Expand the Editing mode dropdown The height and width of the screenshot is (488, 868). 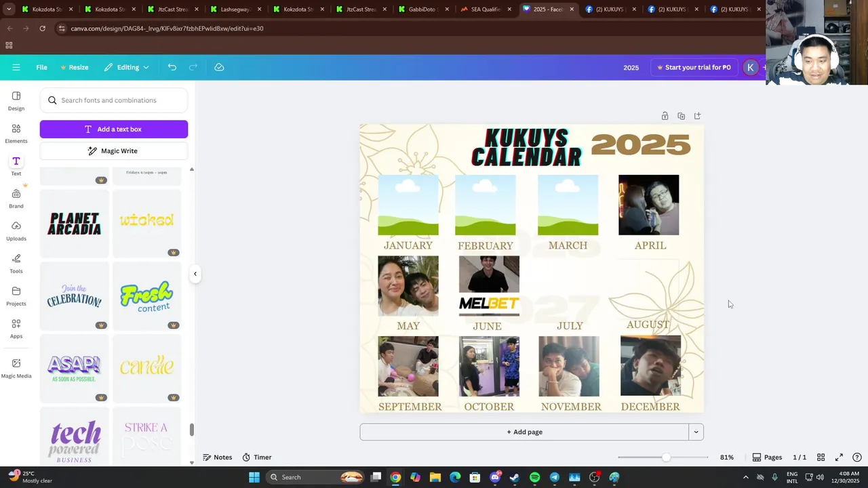127,67
